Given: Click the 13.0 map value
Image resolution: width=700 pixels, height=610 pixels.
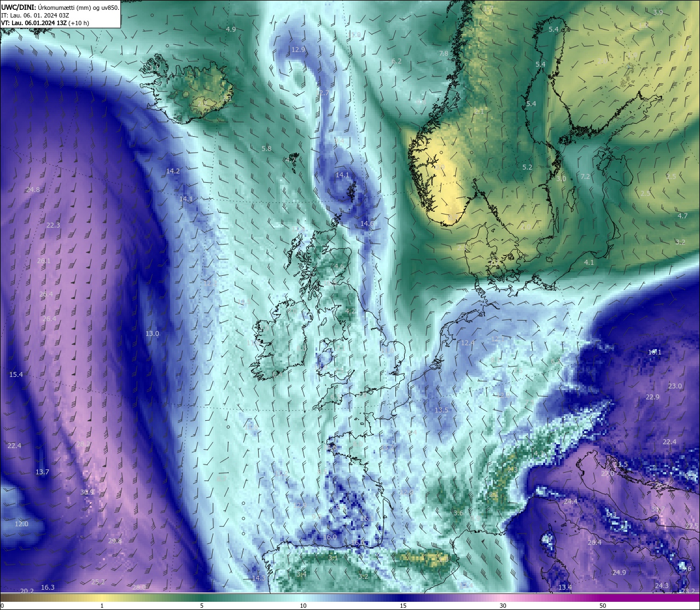Looking at the screenshot, I should [152, 334].
